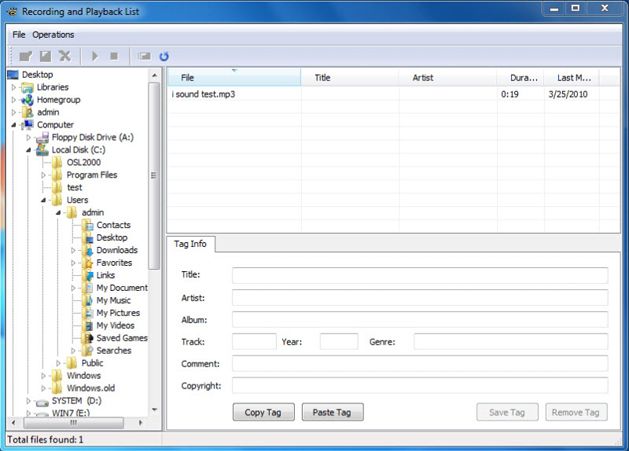Click the delete (X) toolbar icon

coord(65,56)
